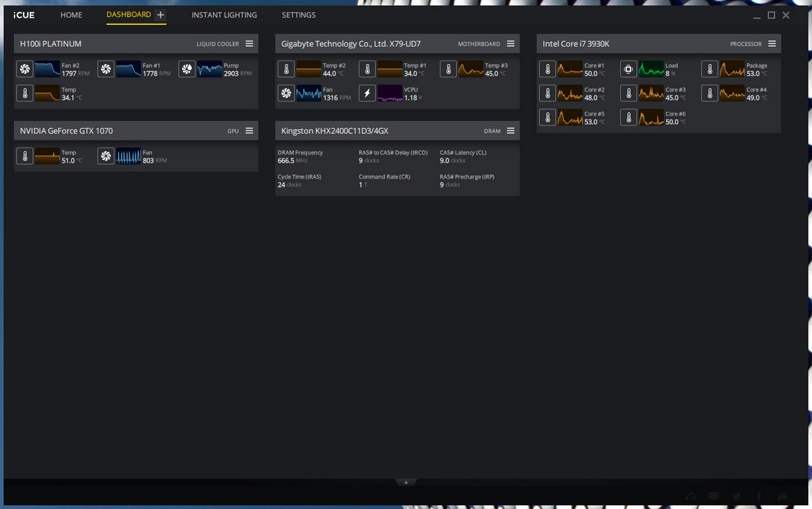Image resolution: width=812 pixels, height=509 pixels.
Task: Open the Gigabyte motherboard panel menu
Action: tap(511, 44)
